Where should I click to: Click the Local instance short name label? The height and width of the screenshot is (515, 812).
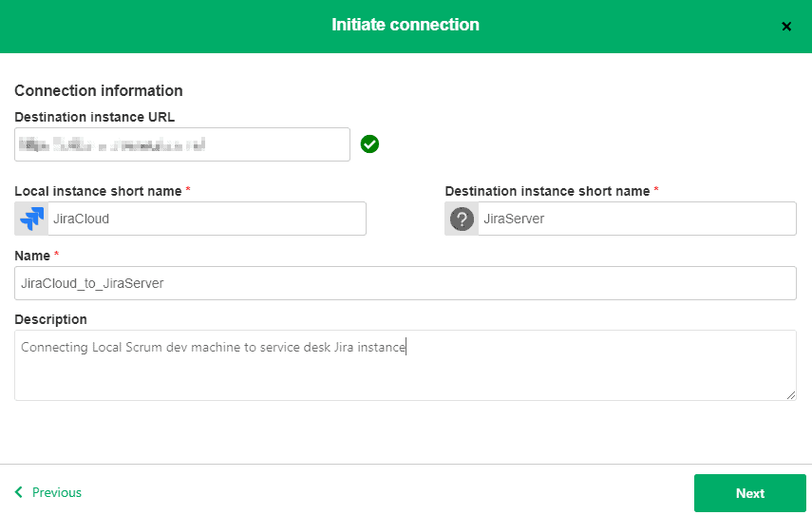click(98, 191)
